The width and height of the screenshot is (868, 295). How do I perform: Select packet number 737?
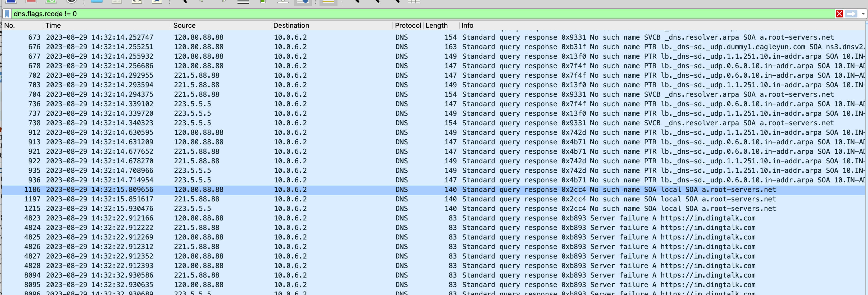434,113
